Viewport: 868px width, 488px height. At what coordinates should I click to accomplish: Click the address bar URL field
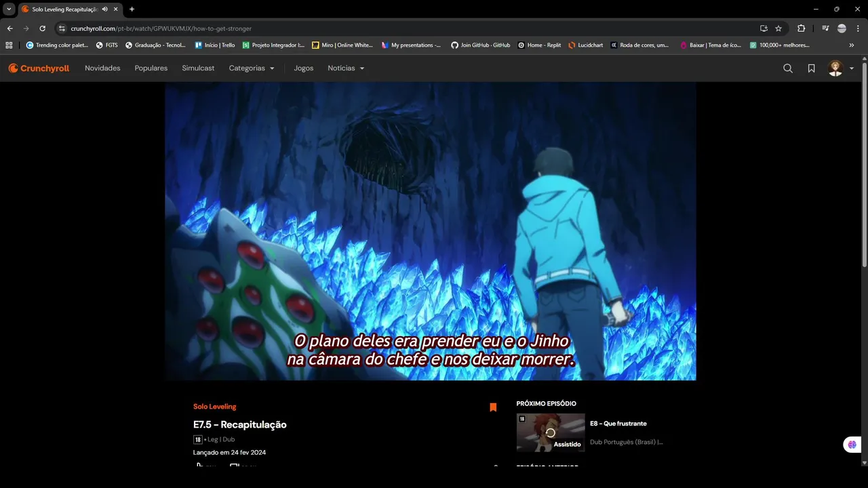coord(407,28)
